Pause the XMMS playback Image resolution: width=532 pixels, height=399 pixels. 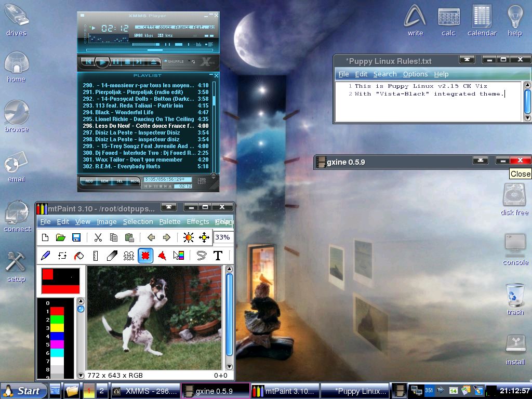(115, 62)
